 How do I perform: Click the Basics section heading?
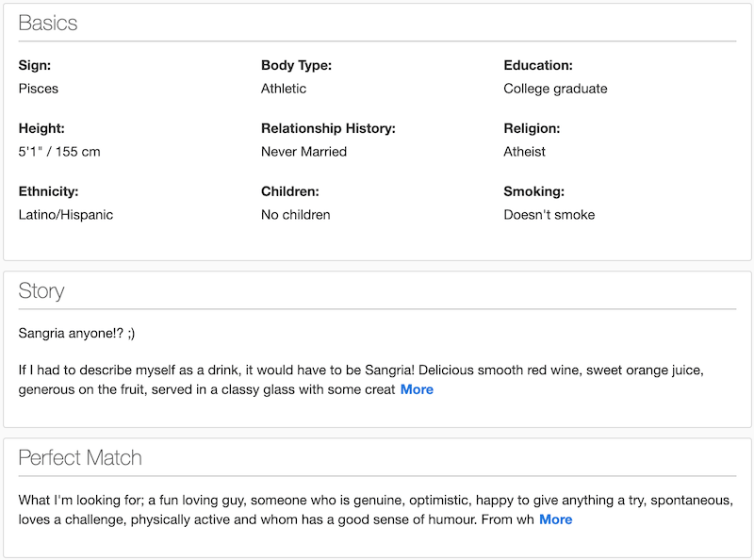(48, 24)
